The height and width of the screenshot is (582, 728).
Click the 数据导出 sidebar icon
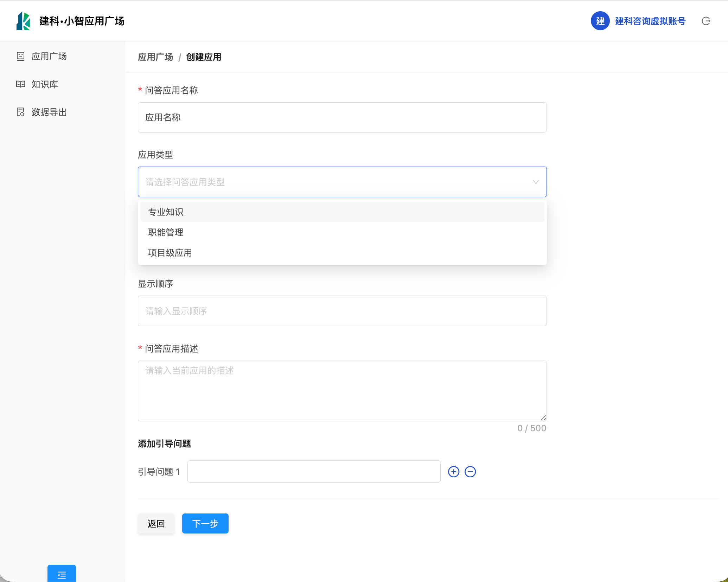tap(21, 112)
